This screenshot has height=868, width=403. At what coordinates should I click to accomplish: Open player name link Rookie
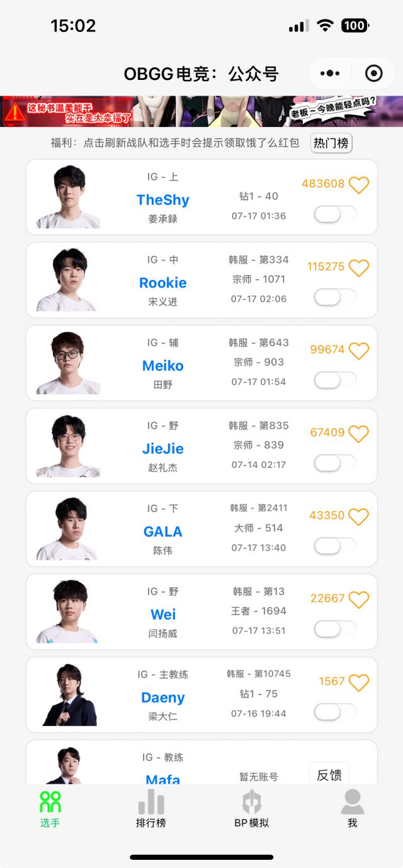163,282
